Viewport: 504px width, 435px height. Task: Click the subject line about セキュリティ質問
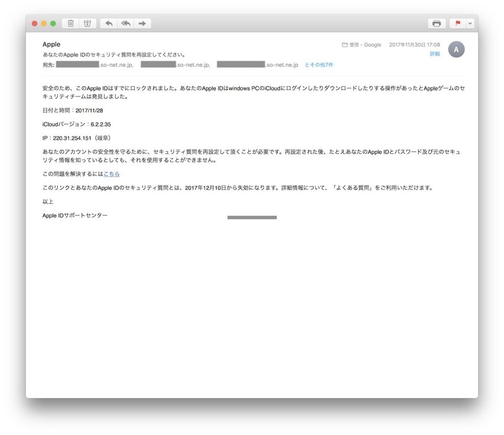coord(114,55)
